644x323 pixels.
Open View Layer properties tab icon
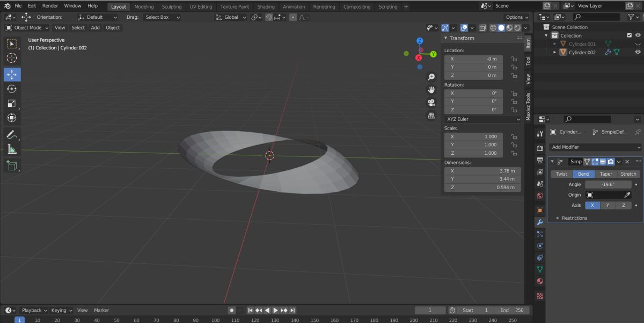tap(540, 172)
